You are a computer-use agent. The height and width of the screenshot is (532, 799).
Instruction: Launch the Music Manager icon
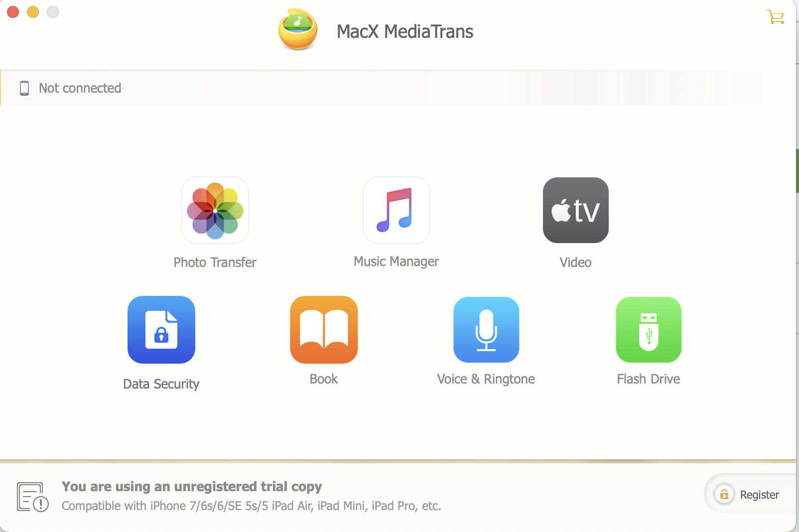(397, 210)
